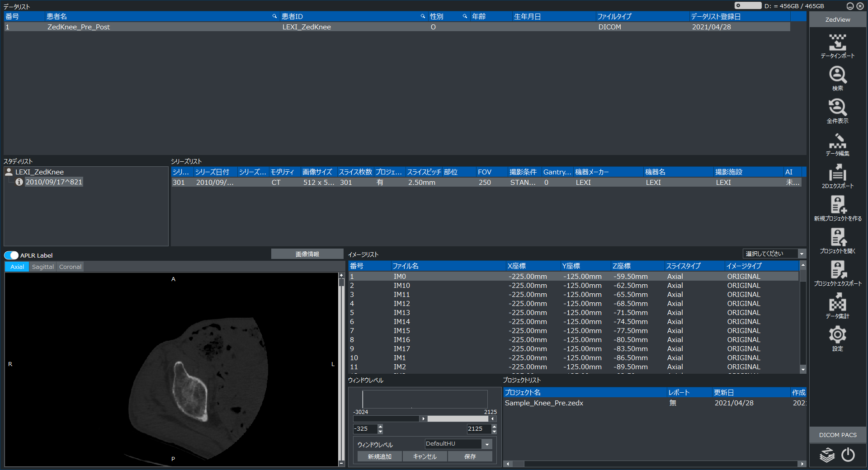Image resolution: width=868 pixels, height=470 pixels.
Task: Click the -325 lower window input field
Action: click(365, 428)
